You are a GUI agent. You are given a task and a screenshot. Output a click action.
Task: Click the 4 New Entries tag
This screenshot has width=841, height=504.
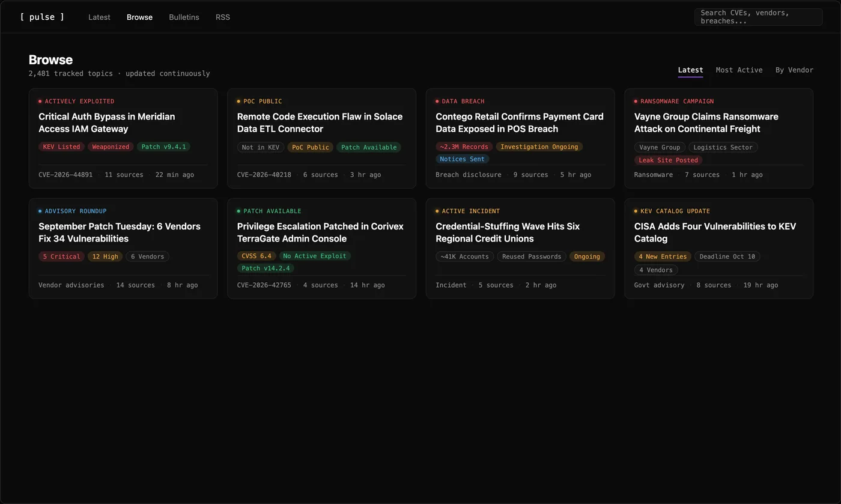tap(663, 257)
